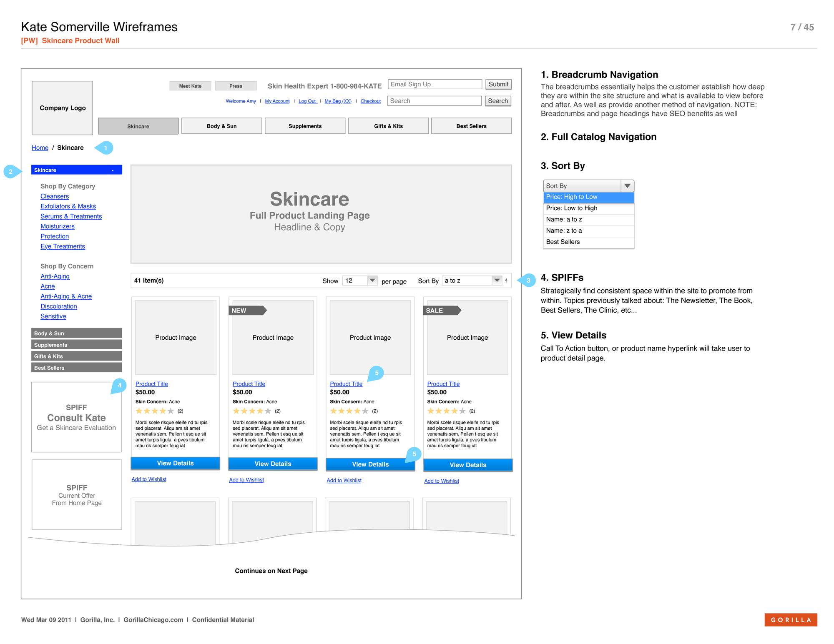Expand Body & Sun sidebar section
This screenshot has width=834, height=644.
(76, 333)
